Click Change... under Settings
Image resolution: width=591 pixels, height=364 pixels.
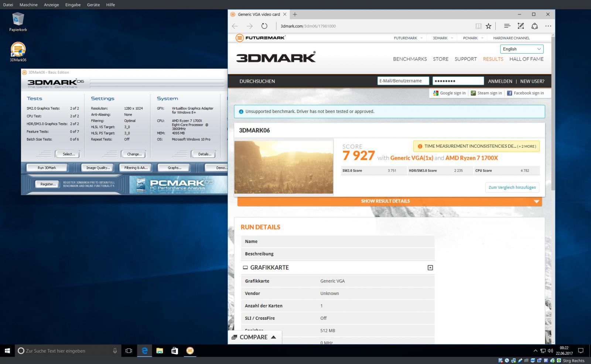pos(134,154)
